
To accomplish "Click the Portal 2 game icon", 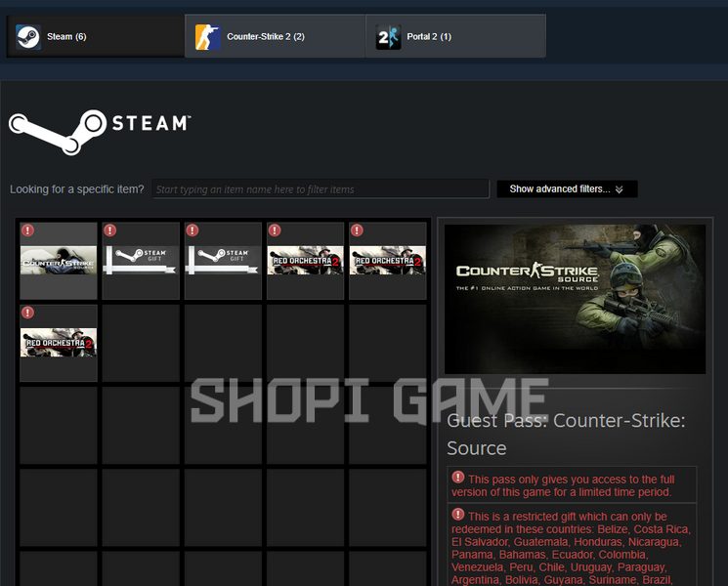I will (x=388, y=37).
